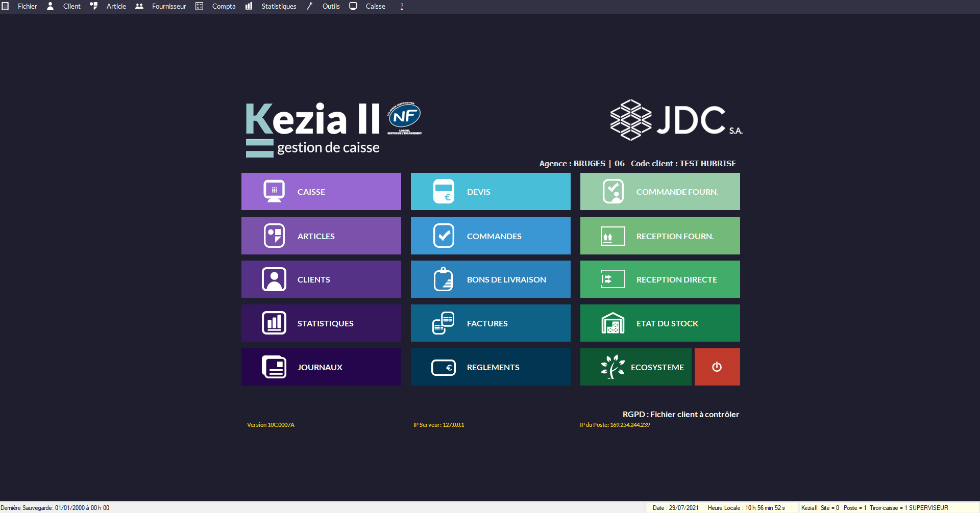Open ETAT DU STOCK label

[x=667, y=323]
